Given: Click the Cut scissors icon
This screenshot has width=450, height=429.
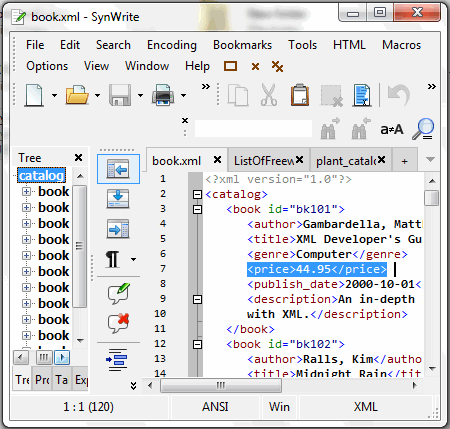Looking at the screenshot, I should click(269, 95).
